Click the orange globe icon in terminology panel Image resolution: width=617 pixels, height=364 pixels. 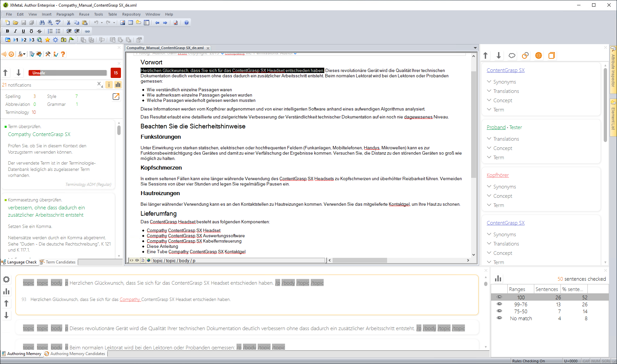coord(538,55)
